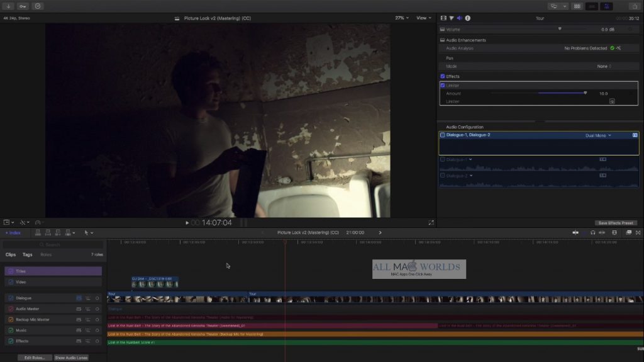
Task: Toggle the timeline layout icon
Action: coord(592,6)
